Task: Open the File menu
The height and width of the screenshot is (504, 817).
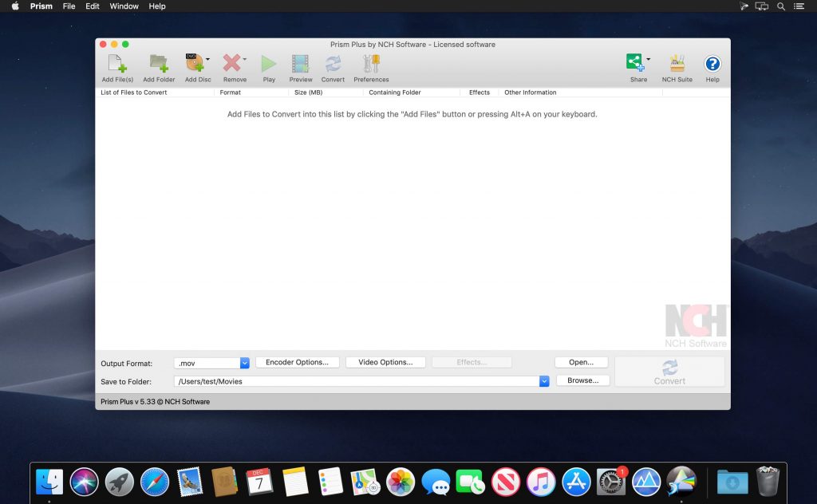Action: pos(69,6)
